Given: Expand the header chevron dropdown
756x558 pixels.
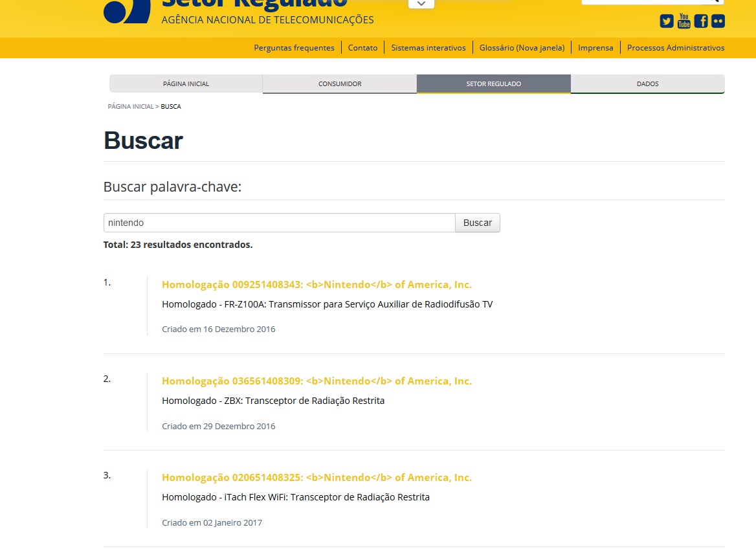Looking at the screenshot, I should tap(421, 4).
